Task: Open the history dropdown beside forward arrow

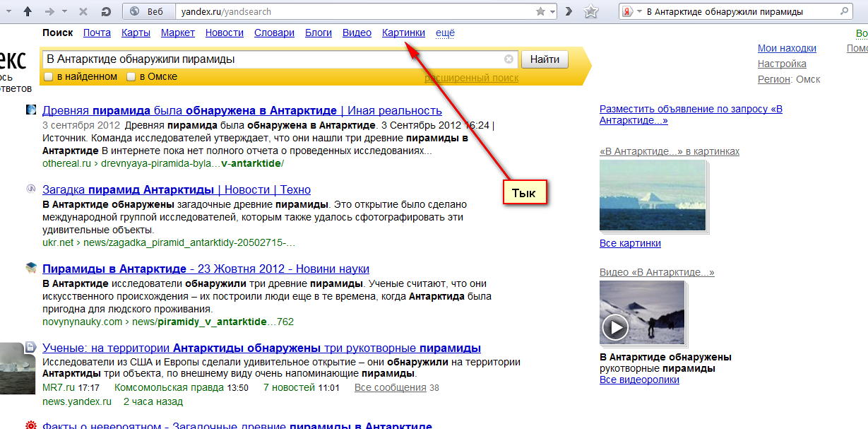Action: (64, 12)
